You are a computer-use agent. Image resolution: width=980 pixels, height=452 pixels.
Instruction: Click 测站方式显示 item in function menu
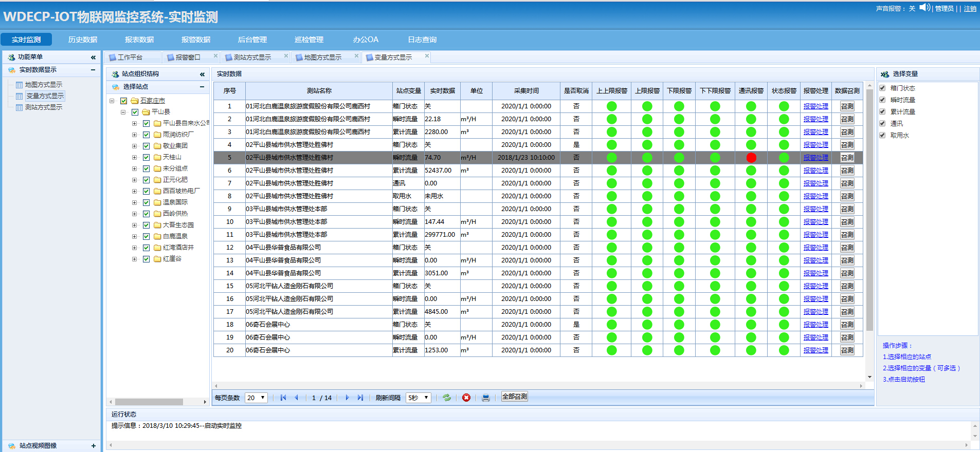[44, 107]
